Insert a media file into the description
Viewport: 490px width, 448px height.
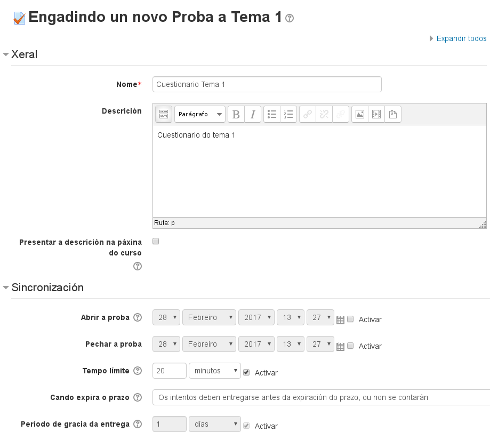(376, 114)
